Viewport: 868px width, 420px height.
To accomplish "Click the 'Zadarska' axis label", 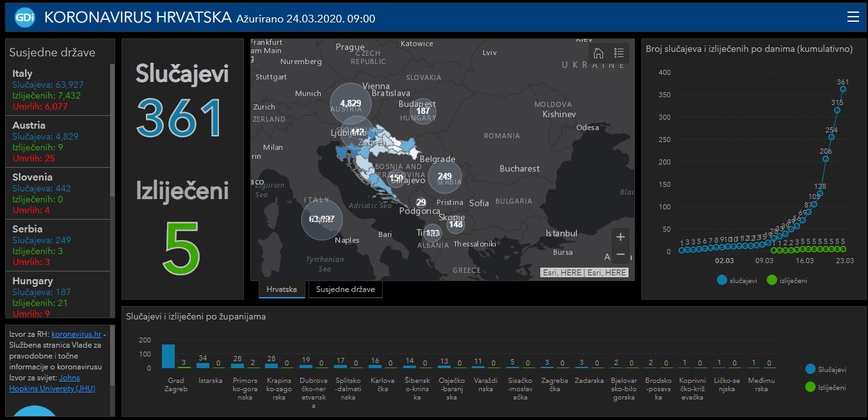I will tap(589, 380).
